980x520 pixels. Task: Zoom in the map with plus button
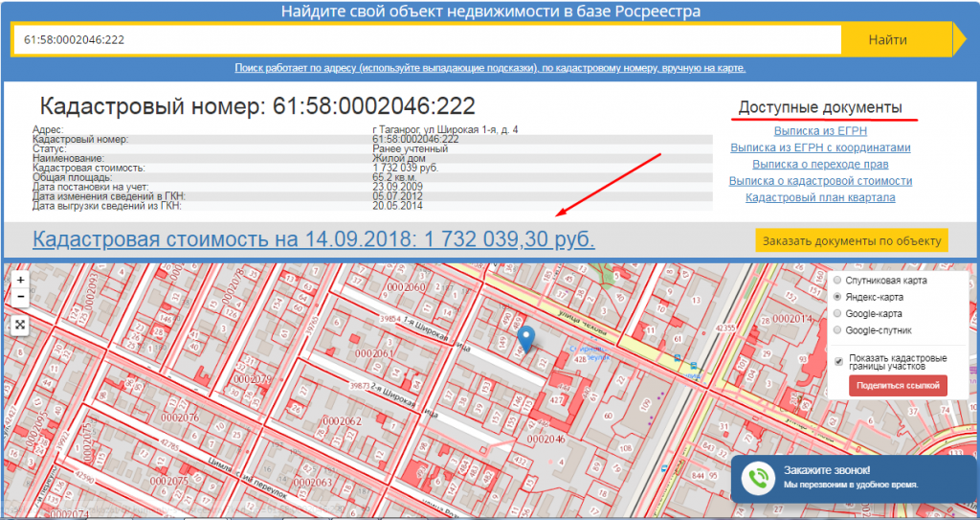(20, 280)
